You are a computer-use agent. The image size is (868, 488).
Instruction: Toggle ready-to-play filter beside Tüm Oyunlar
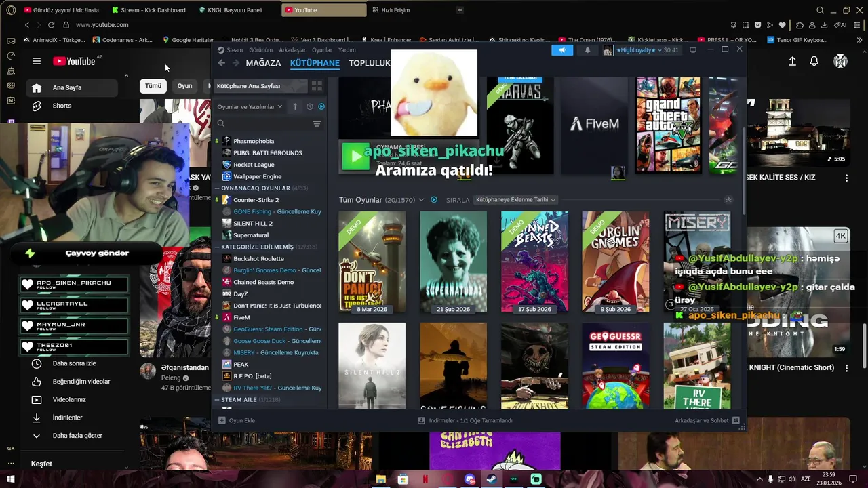pyautogui.click(x=434, y=200)
